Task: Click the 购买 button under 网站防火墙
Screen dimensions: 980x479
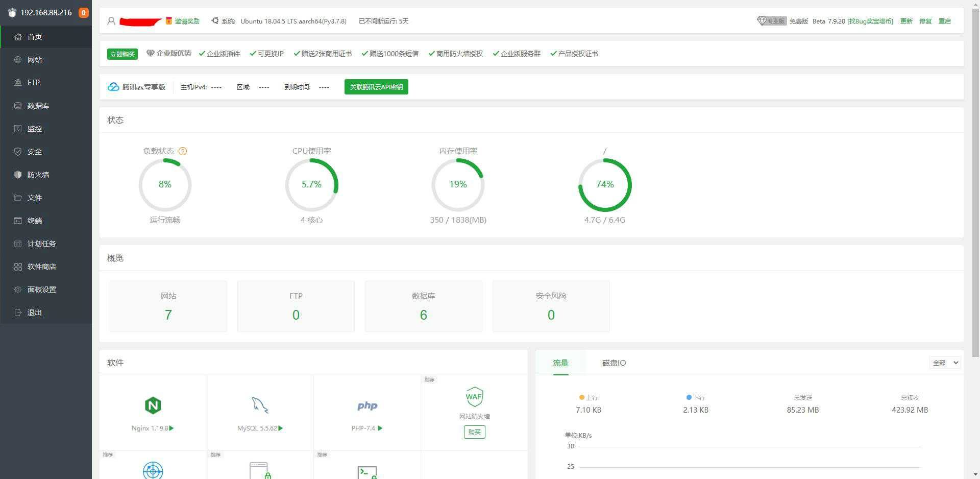Action: click(x=475, y=432)
